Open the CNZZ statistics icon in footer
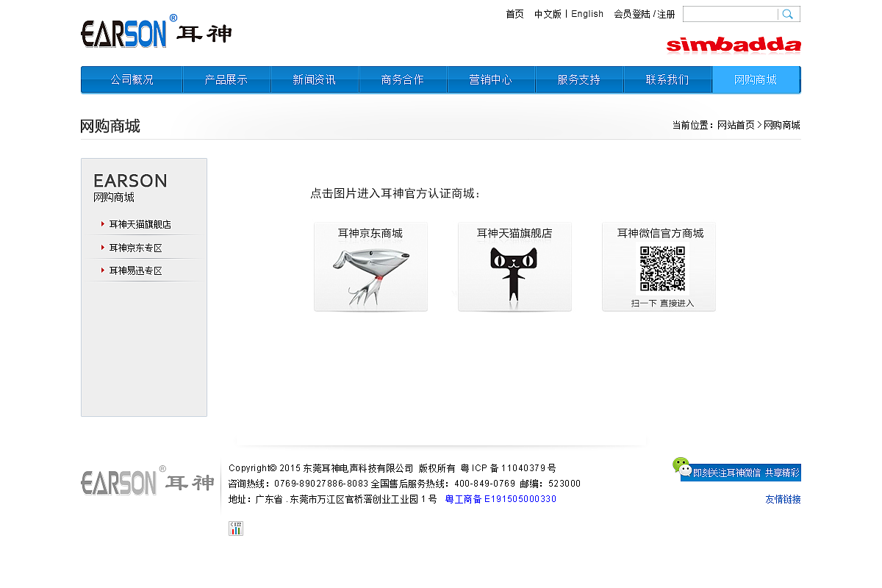This screenshot has height=588, width=882. [x=236, y=528]
